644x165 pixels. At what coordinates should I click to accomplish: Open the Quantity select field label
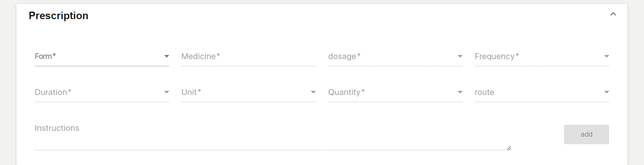tap(346, 92)
